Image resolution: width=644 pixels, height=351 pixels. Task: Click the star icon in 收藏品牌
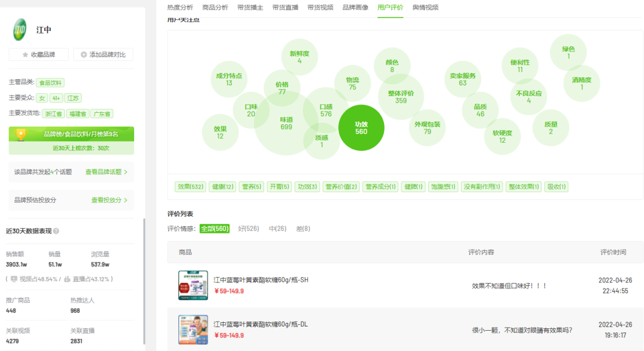26,55
